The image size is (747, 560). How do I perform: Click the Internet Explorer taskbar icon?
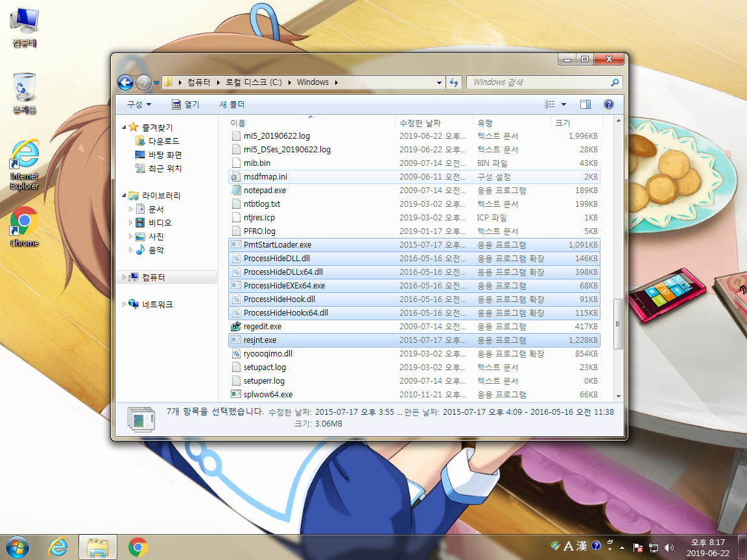point(58,547)
